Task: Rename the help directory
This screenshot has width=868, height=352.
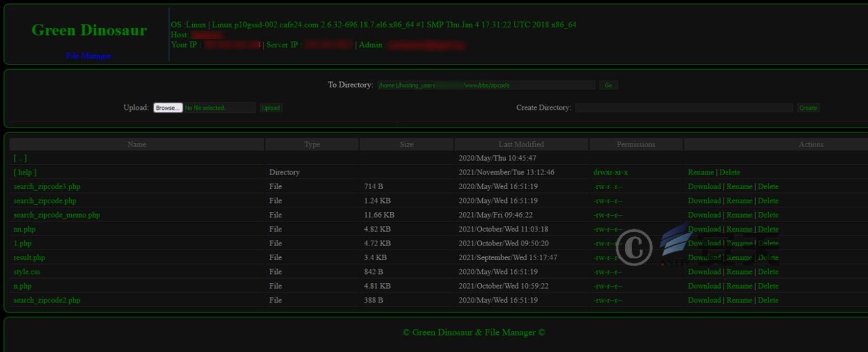Action: [x=701, y=172]
